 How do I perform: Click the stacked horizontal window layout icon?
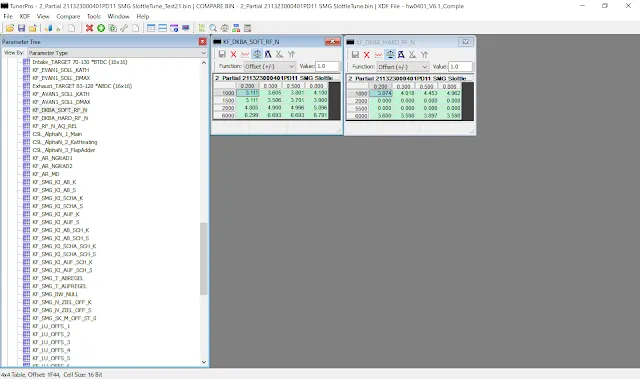pyautogui.click(x=162, y=28)
